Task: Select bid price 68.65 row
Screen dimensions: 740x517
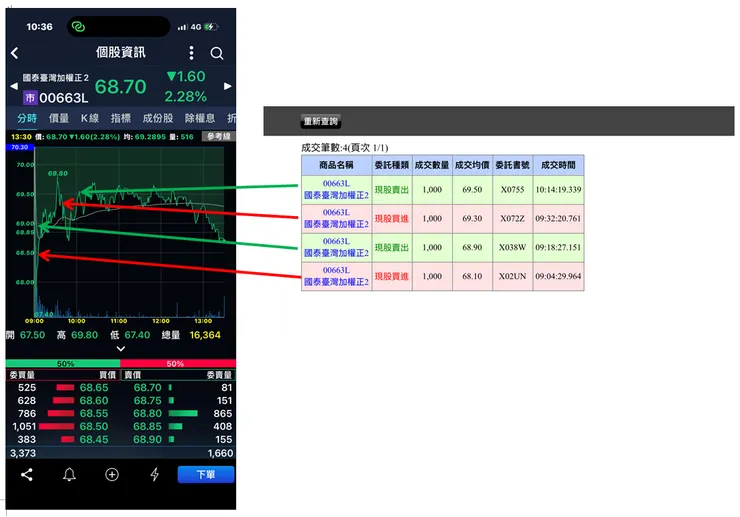Action: 63,388
